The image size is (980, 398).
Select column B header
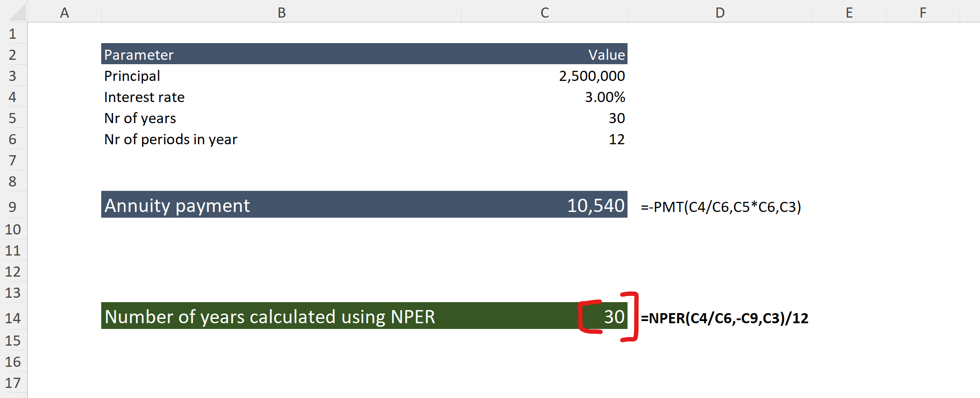click(281, 12)
